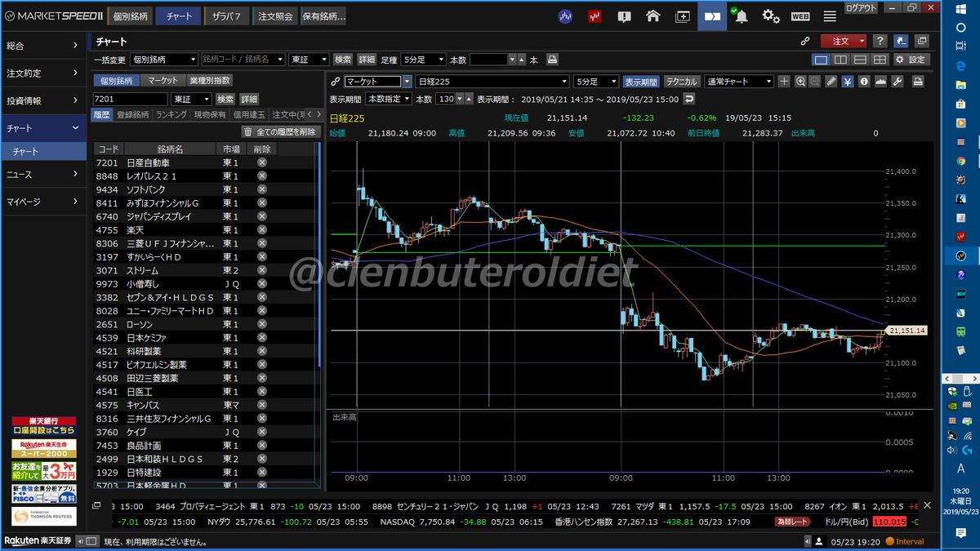
Task: Expand the マーケット category dropdown
Action: 407,82
